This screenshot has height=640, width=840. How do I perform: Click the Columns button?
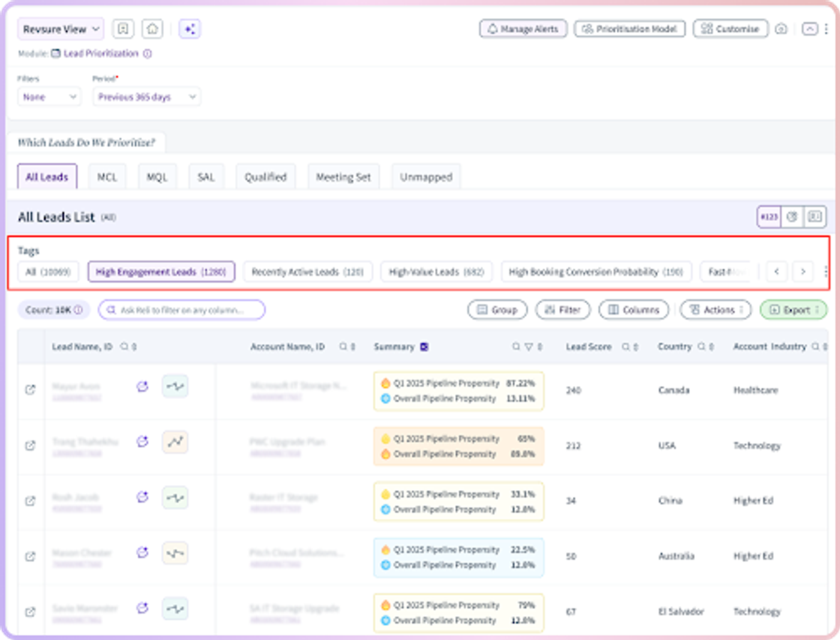tap(634, 310)
